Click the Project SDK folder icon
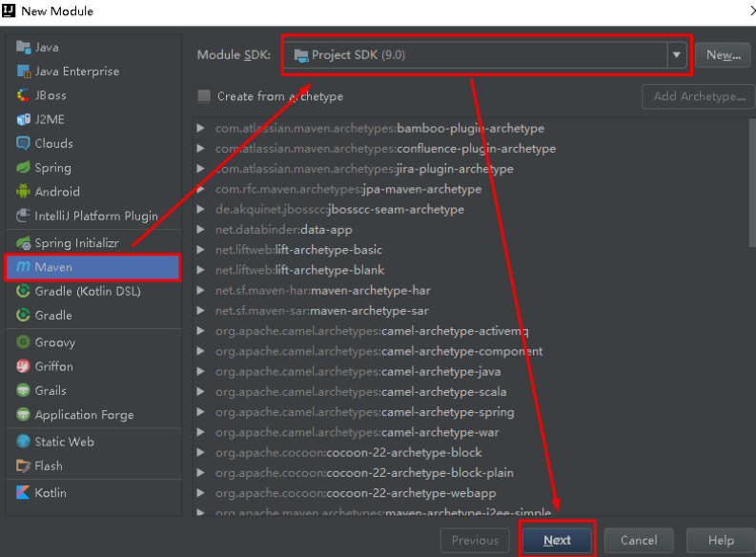Image resolution: width=756 pixels, height=557 pixels. (x=301, y=55)
